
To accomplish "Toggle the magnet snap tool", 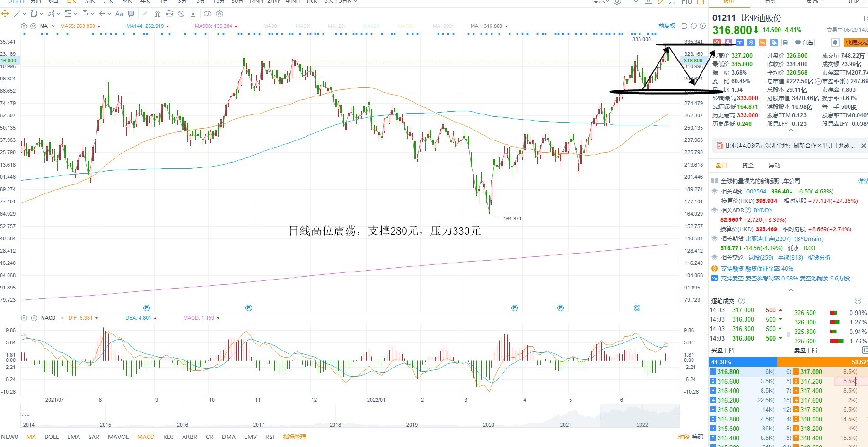I will pos(158,14).
